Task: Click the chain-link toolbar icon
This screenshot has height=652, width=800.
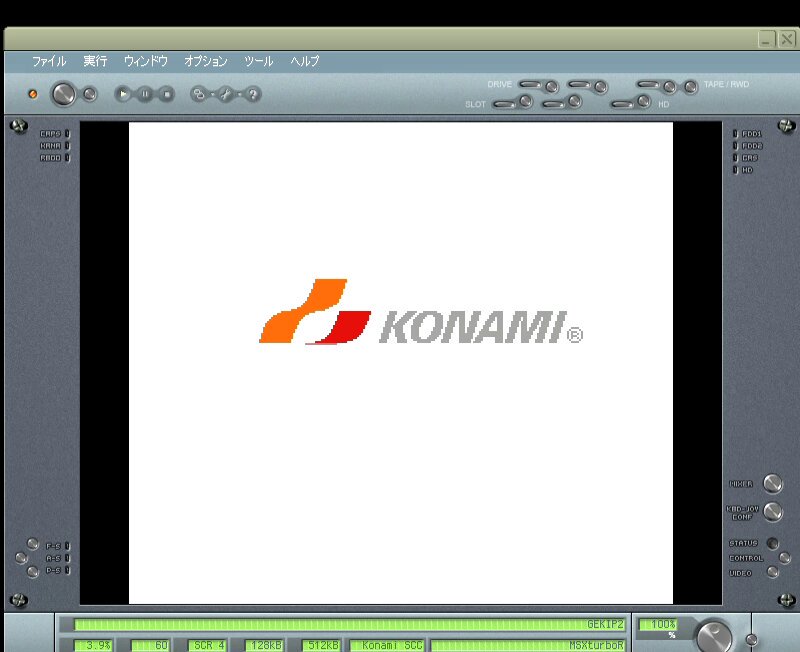Action: click(199, 94)
